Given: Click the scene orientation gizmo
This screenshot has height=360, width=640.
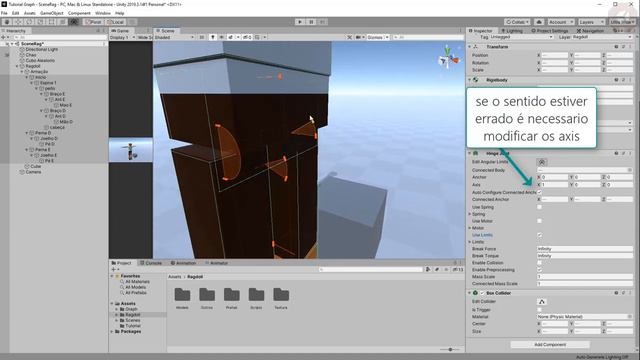Looking at the screenshot, I should pos(448,59).
